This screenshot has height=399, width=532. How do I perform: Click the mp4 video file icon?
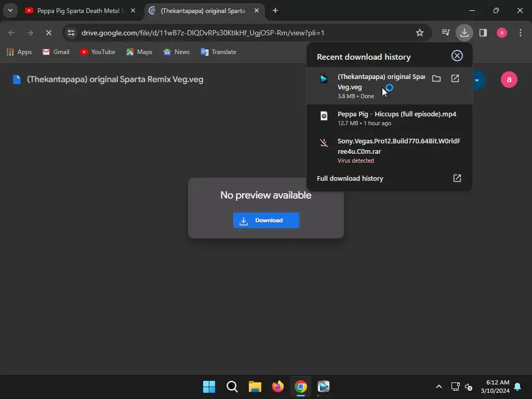point(324,116)
